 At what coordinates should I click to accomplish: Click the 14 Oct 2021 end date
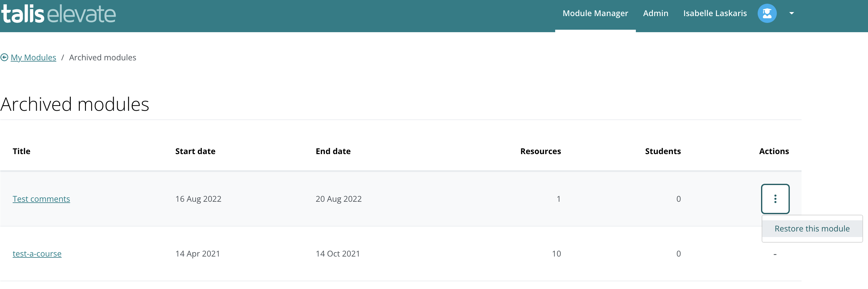pos(338,254)
